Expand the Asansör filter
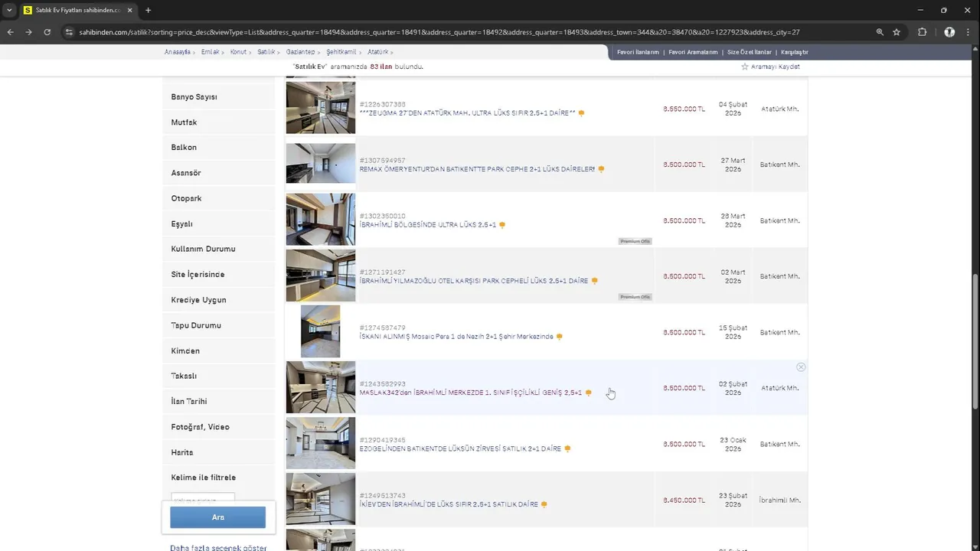 [217, 173]
